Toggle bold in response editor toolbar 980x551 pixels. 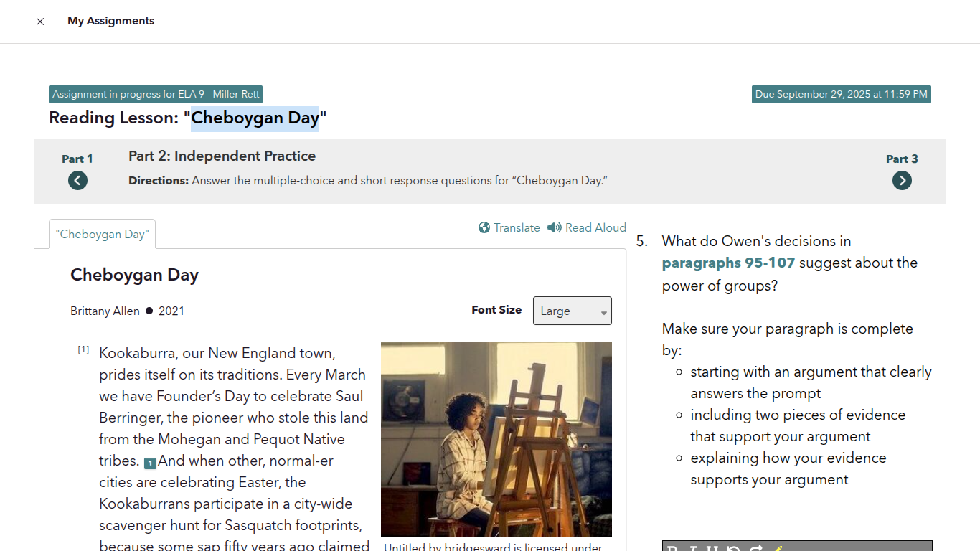coord(672,548)
